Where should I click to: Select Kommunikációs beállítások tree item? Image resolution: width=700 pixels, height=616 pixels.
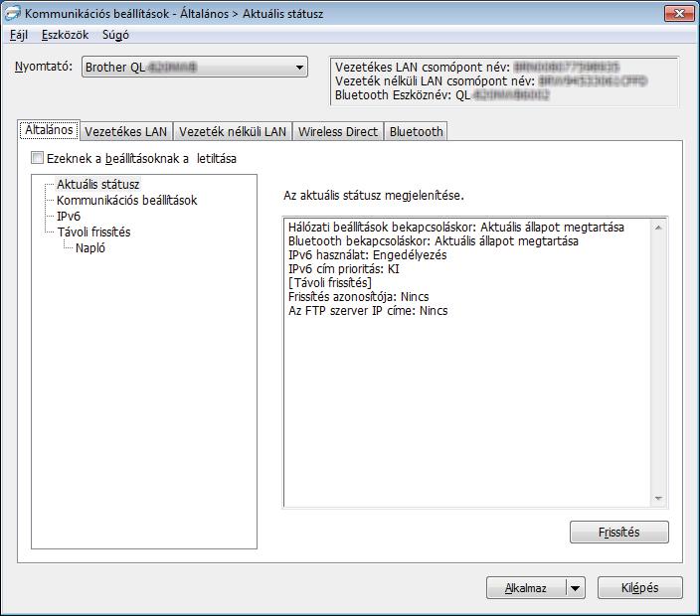127,201
